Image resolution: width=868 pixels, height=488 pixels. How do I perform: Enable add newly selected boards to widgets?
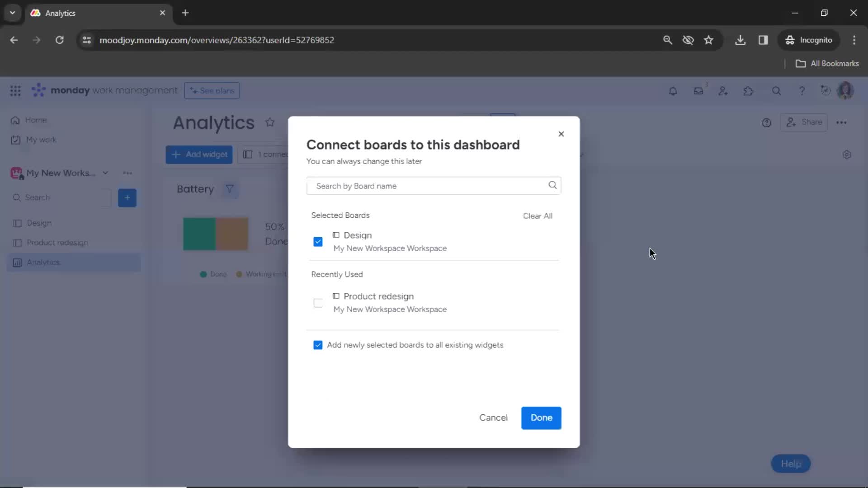click(318, 345)
